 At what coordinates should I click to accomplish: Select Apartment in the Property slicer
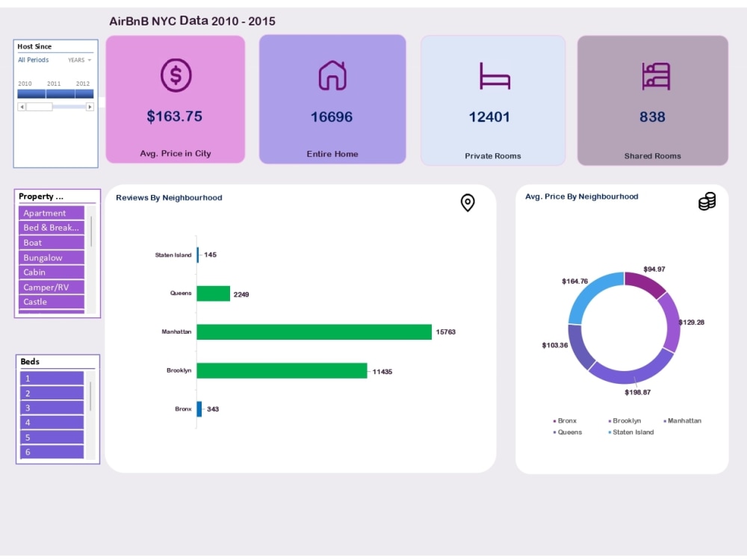click(x=49, y=213)
